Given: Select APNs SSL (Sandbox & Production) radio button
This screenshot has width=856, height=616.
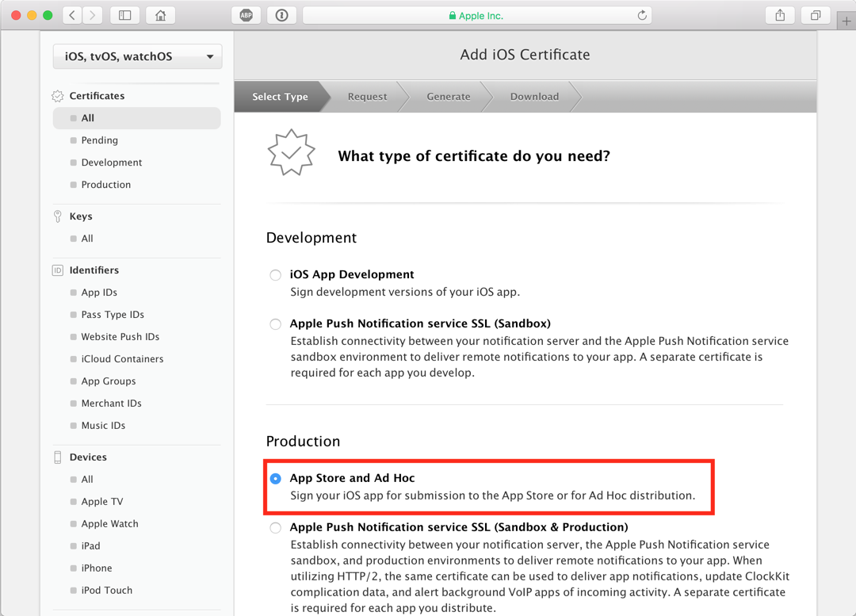Looking at the screenshot, I should (275, 527).
